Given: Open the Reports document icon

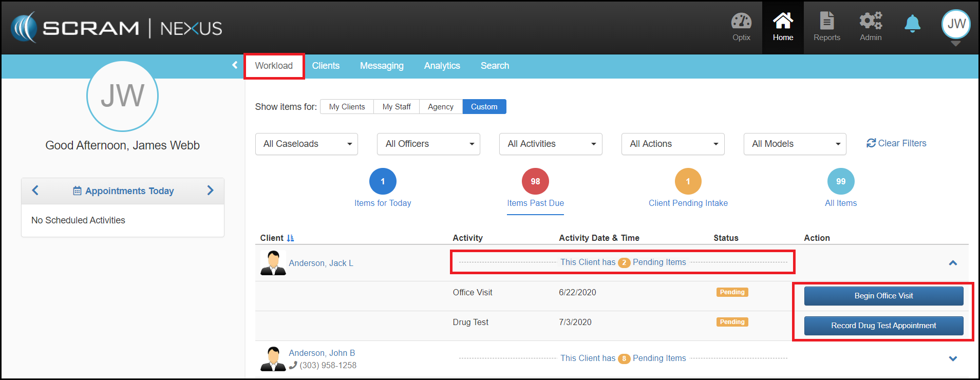Looking at the screenshot, I should coord(826,22).
